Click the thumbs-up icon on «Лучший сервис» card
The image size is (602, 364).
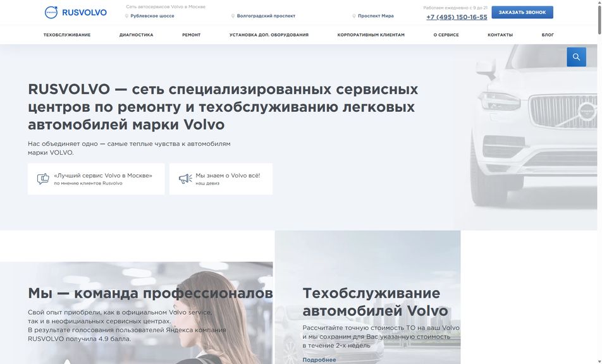(43, 179)
